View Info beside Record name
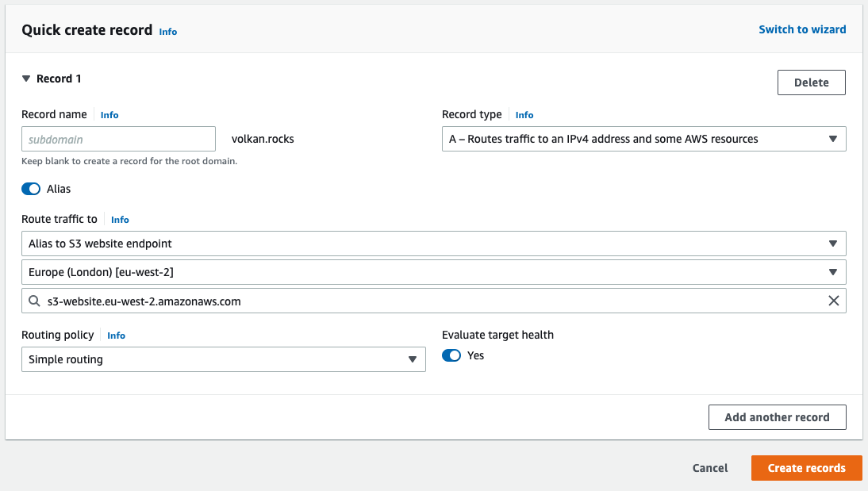868x491 pixels. [x=109, y=114]
